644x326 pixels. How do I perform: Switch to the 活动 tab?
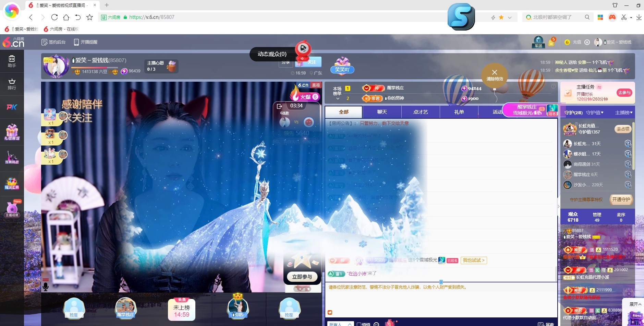(x=497, y=112)
